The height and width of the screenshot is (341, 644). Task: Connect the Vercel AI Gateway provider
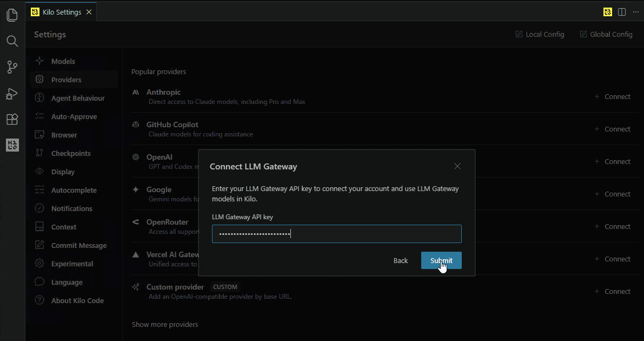pos(613,259)
